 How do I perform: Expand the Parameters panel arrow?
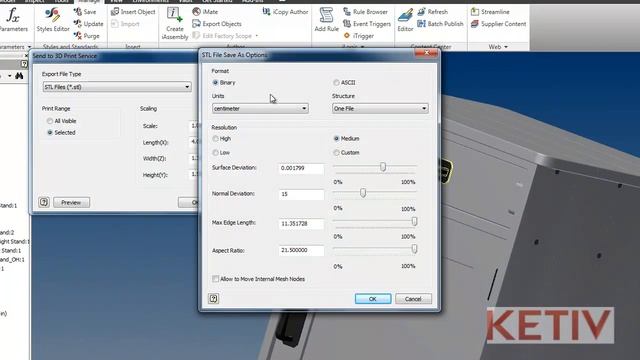29,47
